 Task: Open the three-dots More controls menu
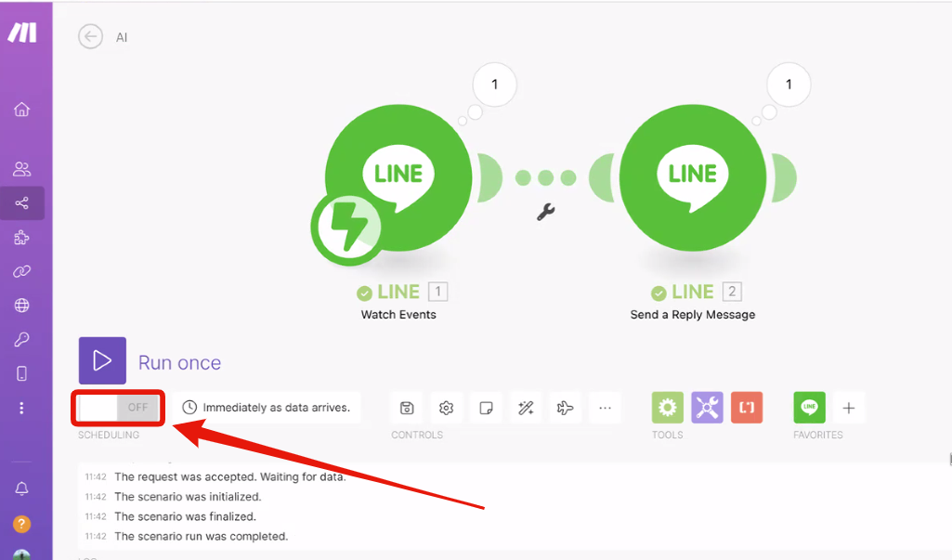coord(605,408)
